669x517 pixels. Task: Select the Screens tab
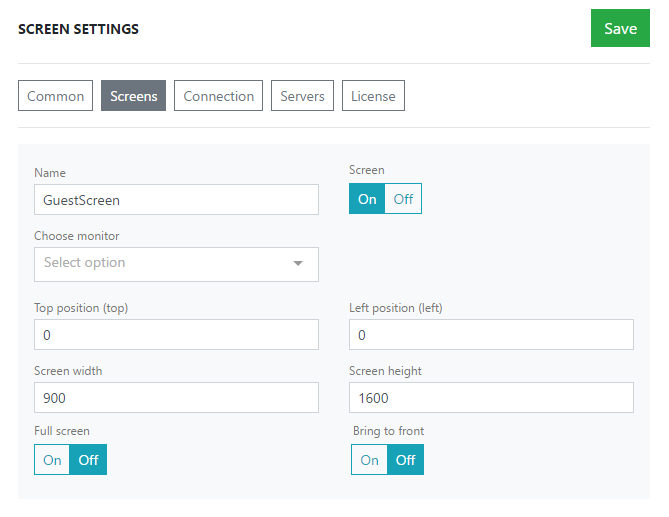pos(134,96)
